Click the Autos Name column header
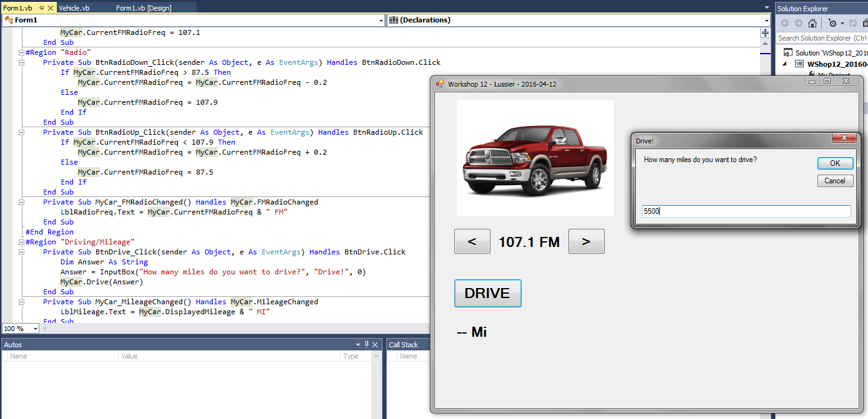 [62, 356]
